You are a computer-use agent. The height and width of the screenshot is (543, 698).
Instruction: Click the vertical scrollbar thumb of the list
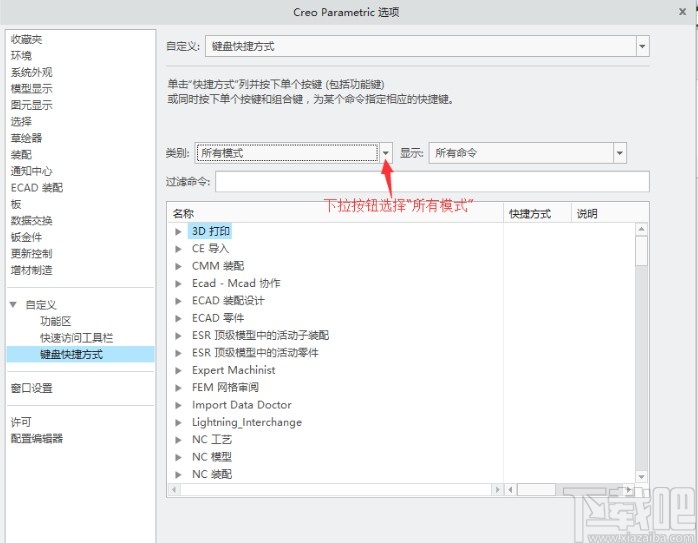641,251
